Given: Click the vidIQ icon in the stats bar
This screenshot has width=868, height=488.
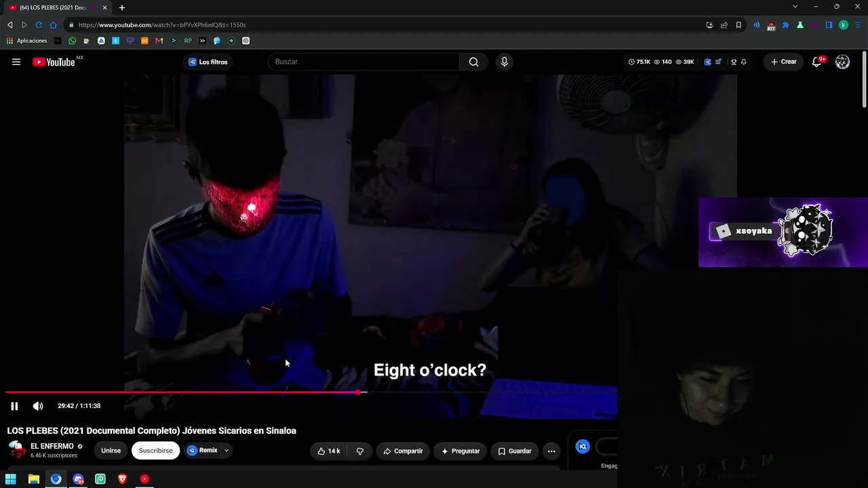Looking at the screenshot, I should point(707,62).
